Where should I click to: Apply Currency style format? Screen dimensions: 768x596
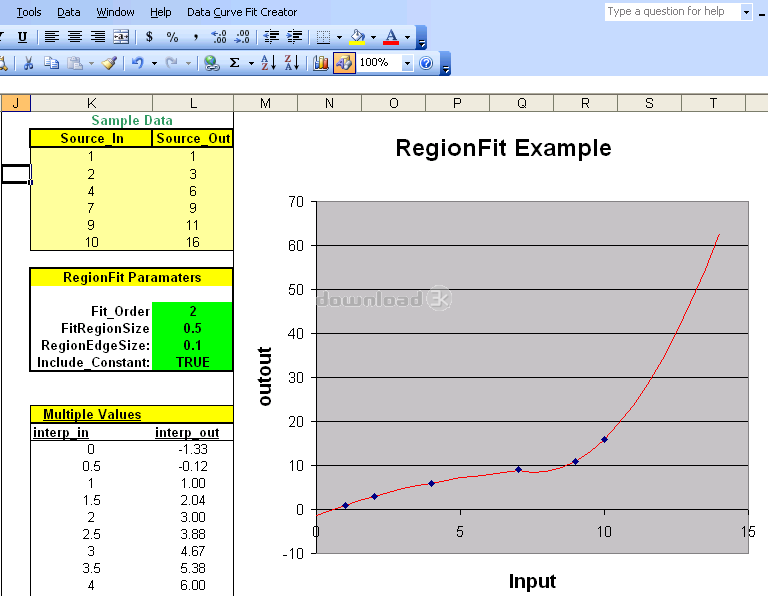tap(149, 37)
